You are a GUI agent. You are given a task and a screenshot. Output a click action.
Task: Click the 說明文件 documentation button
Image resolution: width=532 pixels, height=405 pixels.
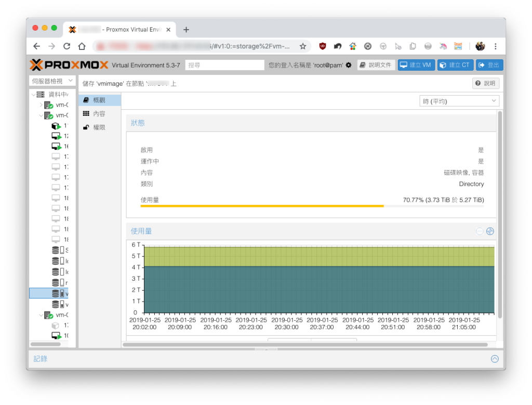coord(376,65)
